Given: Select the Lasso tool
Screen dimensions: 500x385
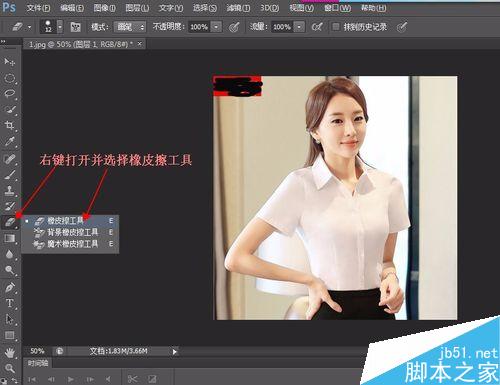Looking at the screenshot, I should pyautogui.click(x=9, y=94).
